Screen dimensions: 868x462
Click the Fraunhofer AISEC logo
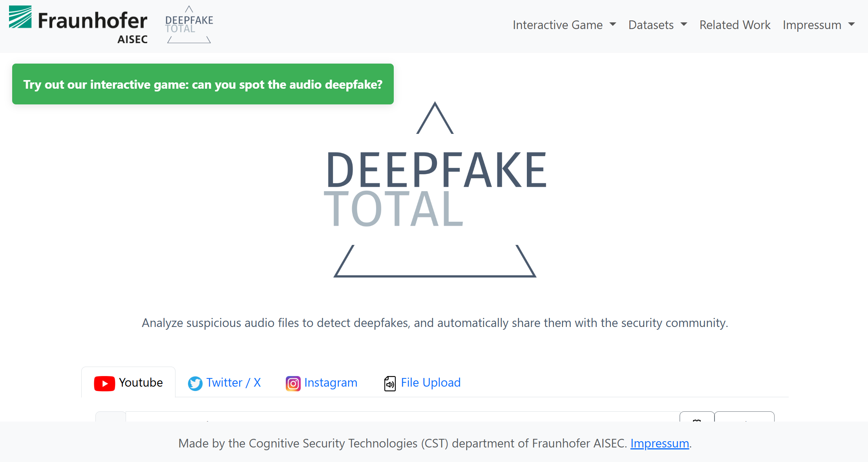(78, 24)
